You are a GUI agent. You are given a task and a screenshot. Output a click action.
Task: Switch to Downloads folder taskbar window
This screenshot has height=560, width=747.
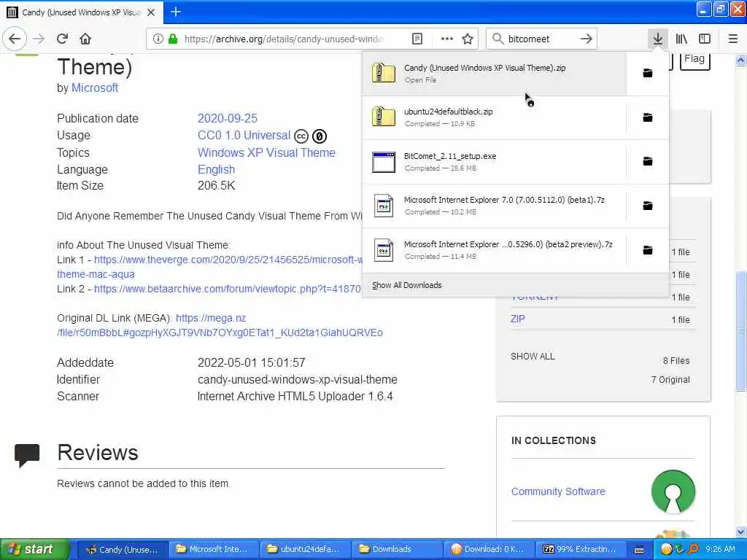(x=398, y=549)
